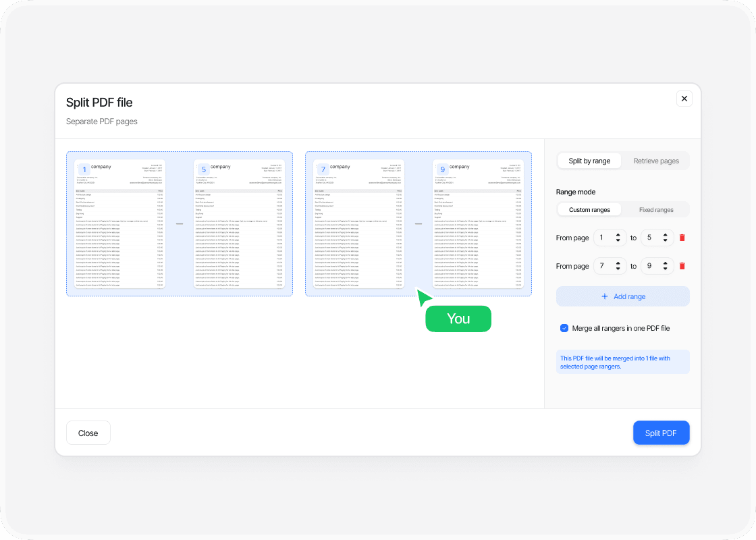This screenshot has width=756, height=540.
Task: Switch to Split by range tab
Action: coord(589,161)
